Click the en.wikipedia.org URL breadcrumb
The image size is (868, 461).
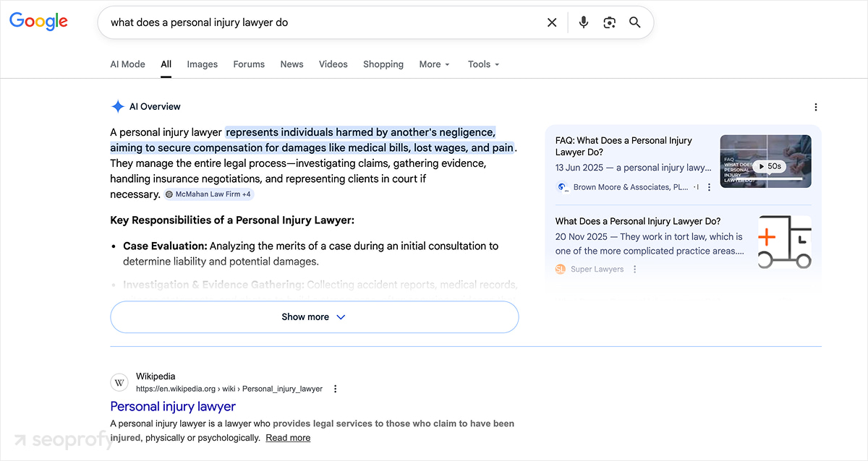229,389
